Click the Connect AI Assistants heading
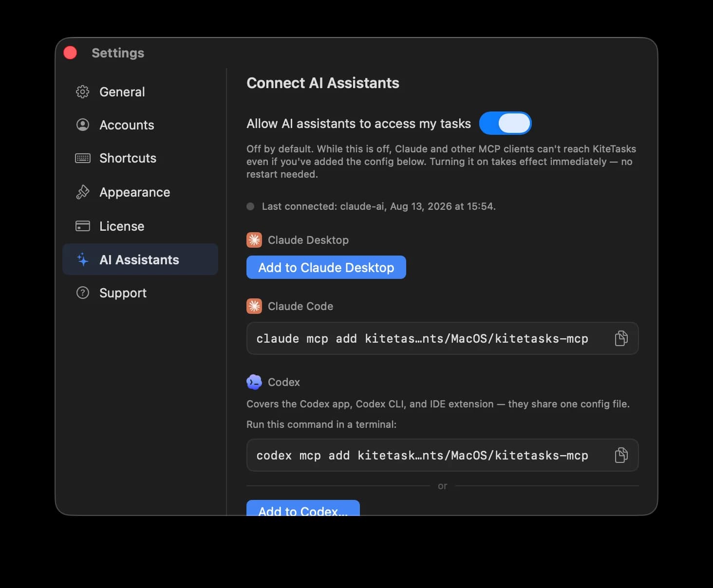The image size is (713, 588). [x=323, y=83]
